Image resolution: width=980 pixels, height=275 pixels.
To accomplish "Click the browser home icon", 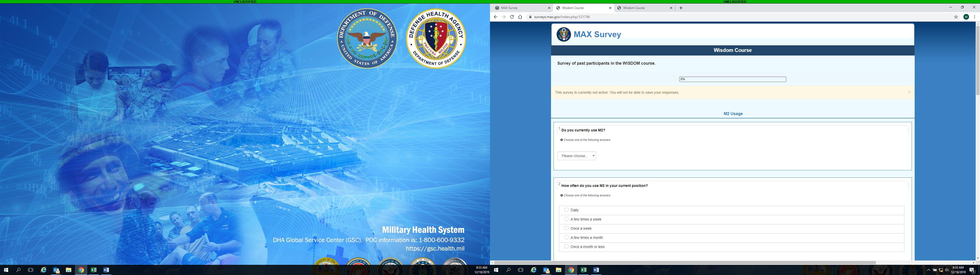I will coord(520,17).
